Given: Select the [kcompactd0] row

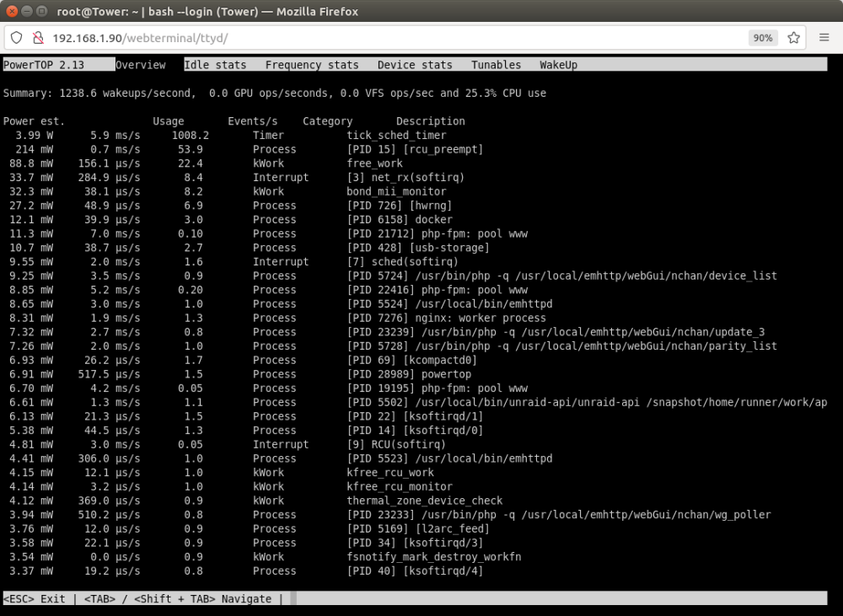Looking at the screenshot, I should coord(242,360).
